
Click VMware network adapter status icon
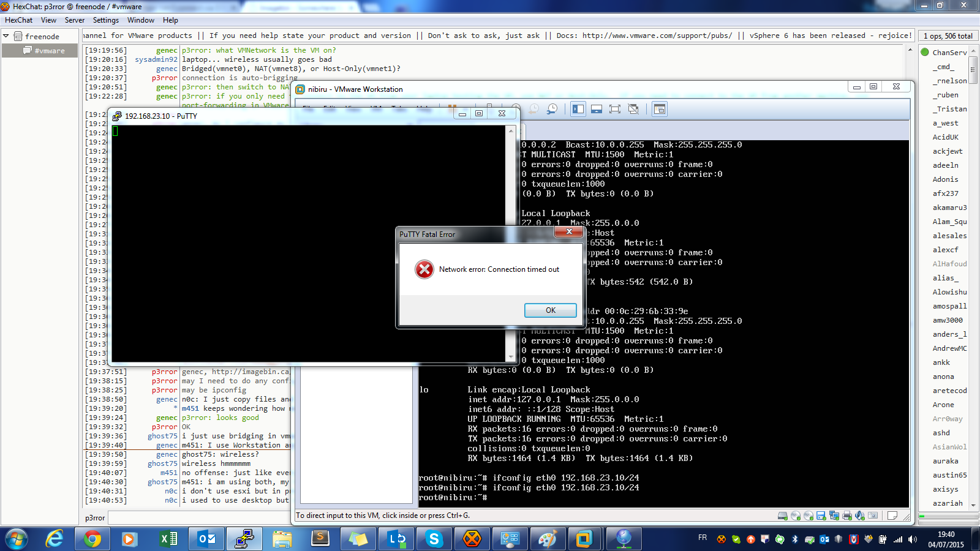pyautogui.click(x=834, y=515)
